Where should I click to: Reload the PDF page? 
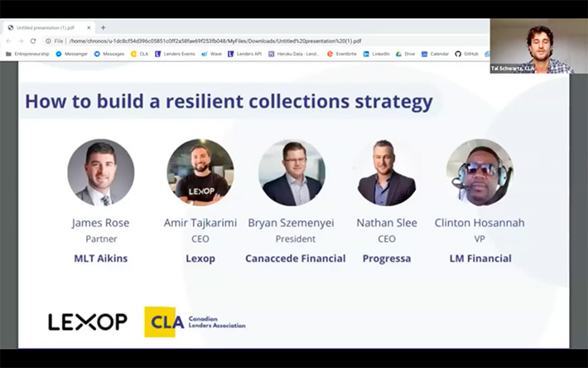33,41
